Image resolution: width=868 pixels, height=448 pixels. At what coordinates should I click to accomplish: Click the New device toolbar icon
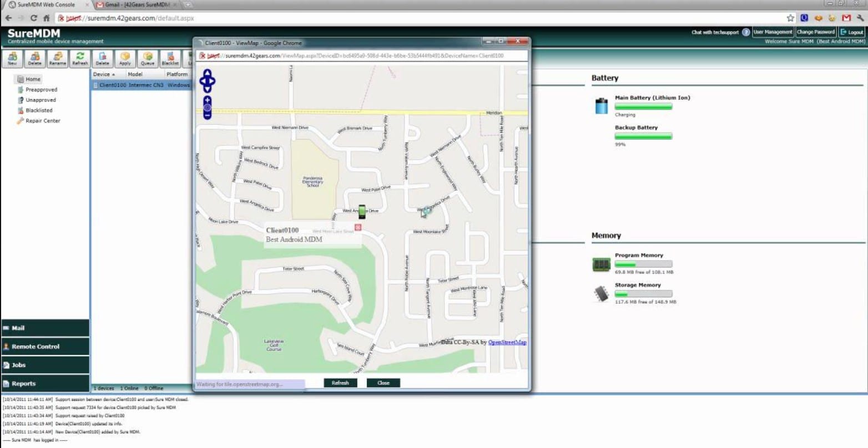tap(12, 58)
